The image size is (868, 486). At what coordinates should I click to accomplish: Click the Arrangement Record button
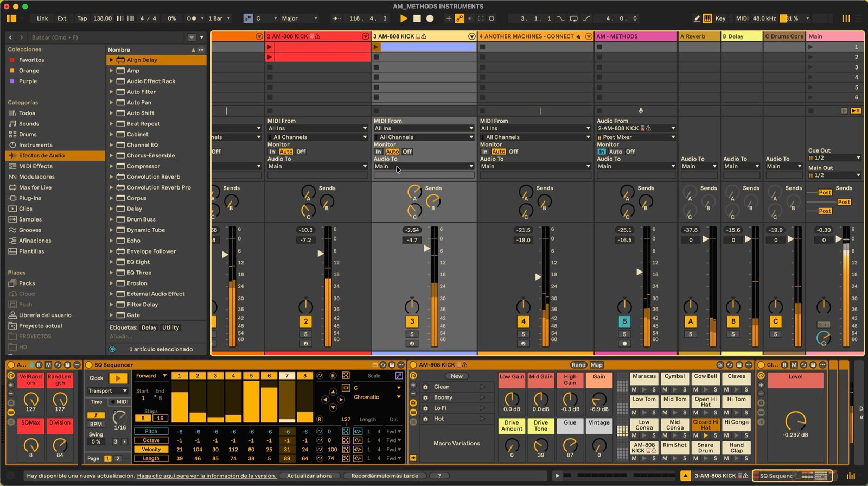[430, 18]
